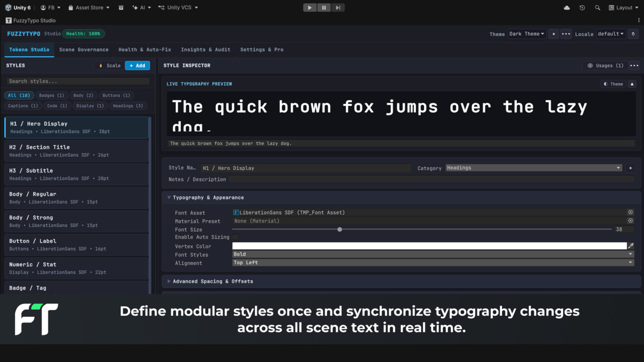
Task: Filter styles by Body (2)
Action: 83,95
